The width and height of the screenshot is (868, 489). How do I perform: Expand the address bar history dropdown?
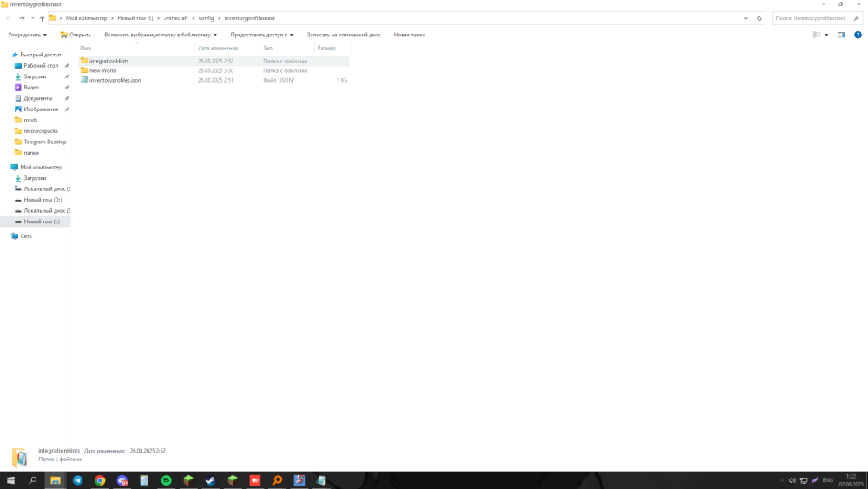(746, 18)
